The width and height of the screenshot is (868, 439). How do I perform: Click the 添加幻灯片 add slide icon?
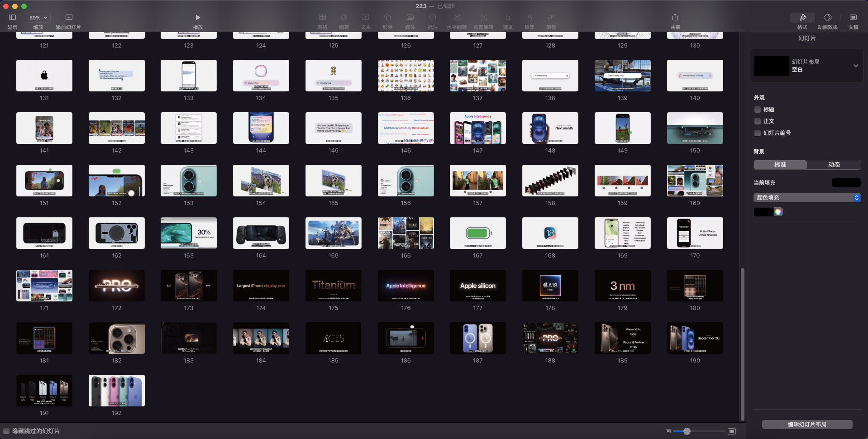(69, 18)
